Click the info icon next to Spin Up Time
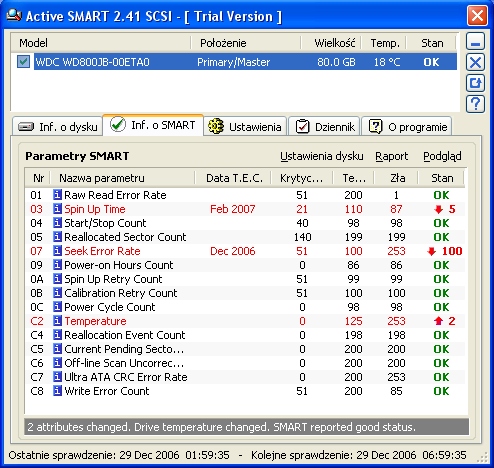Screen dimensions: 494x468 click(x=58, y=209)
